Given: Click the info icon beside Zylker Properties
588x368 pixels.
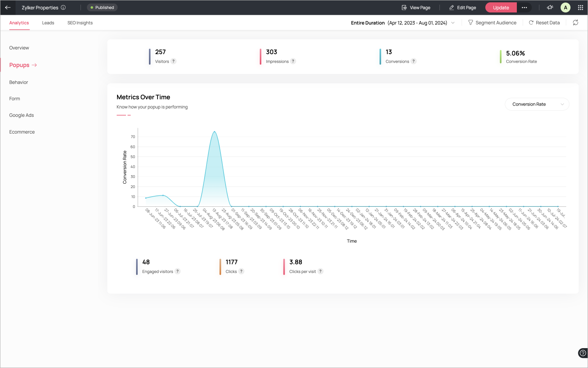Looking at the screenshot, I should (x=63, y=7).
